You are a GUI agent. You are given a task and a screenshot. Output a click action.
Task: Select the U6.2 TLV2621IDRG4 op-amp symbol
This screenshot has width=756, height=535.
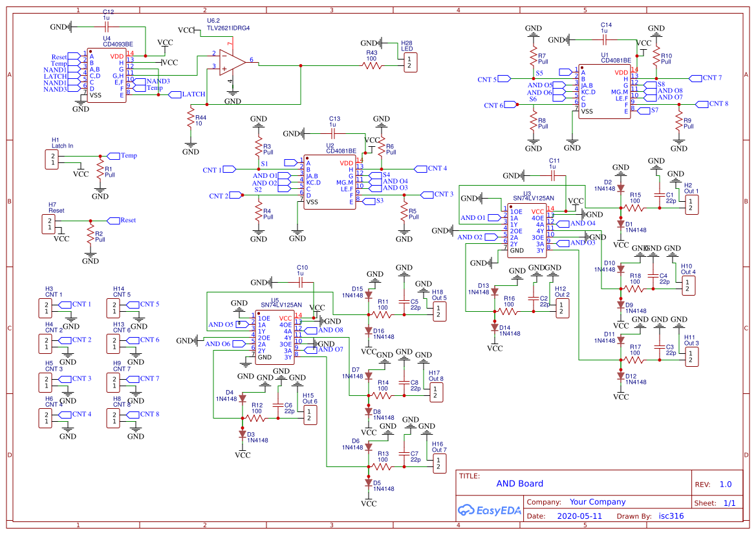coord(232,63)
